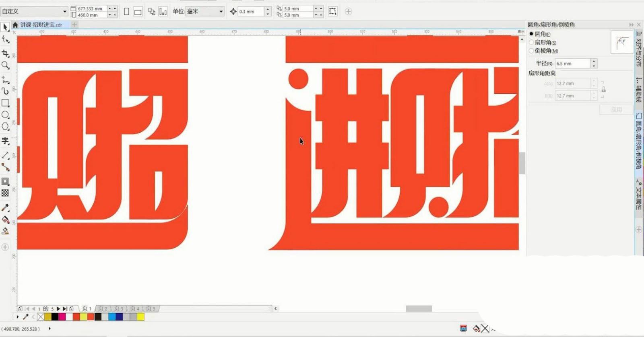Select the Smart Fill tool
This screenshot has height=337, width=644.
point(5,231)
